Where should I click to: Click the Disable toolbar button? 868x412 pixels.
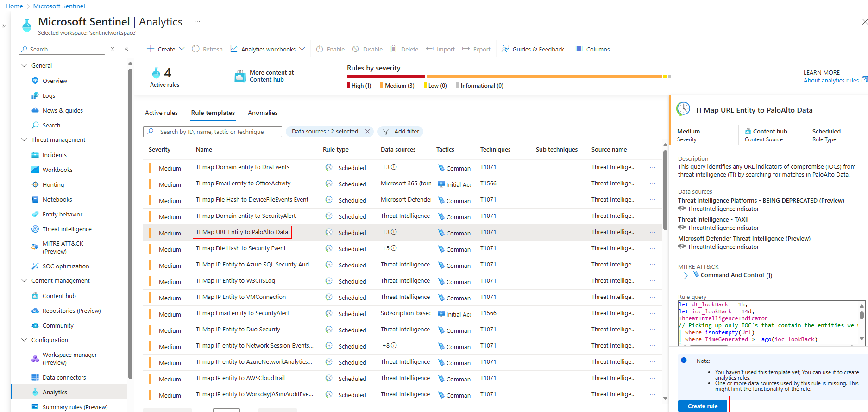(367, 49)
